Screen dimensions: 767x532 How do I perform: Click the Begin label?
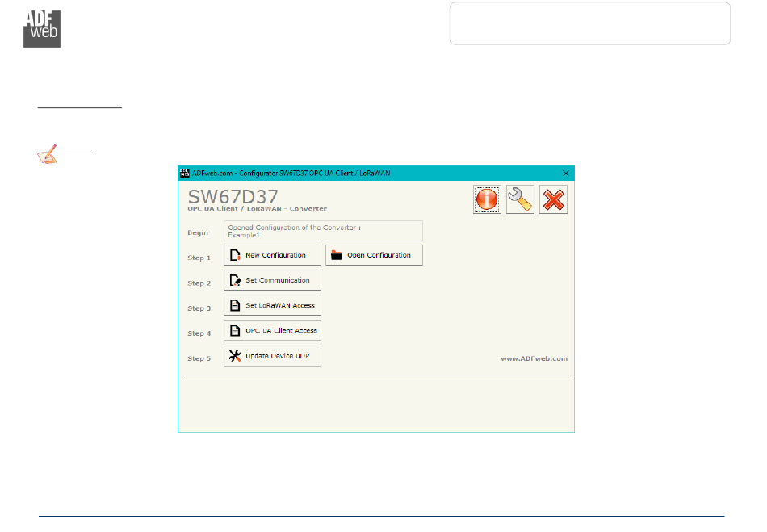(198, 232)
